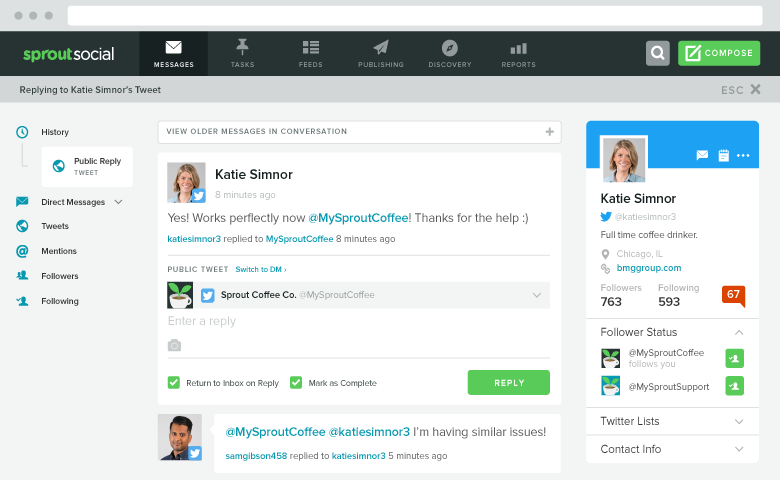Click the 67 engagement score badge
The height and width of the screenshot is (480, 780).
pos(733,296)
